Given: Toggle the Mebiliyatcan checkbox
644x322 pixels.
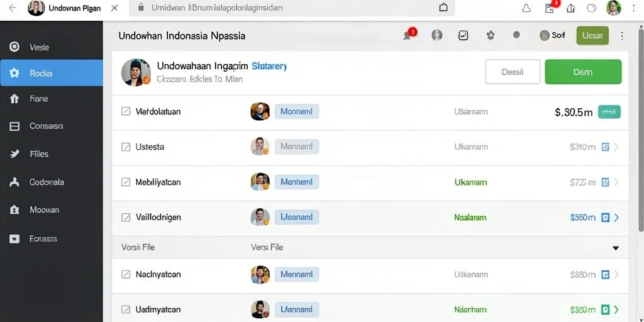Looking at the screenshot, I should pos(126,182).
